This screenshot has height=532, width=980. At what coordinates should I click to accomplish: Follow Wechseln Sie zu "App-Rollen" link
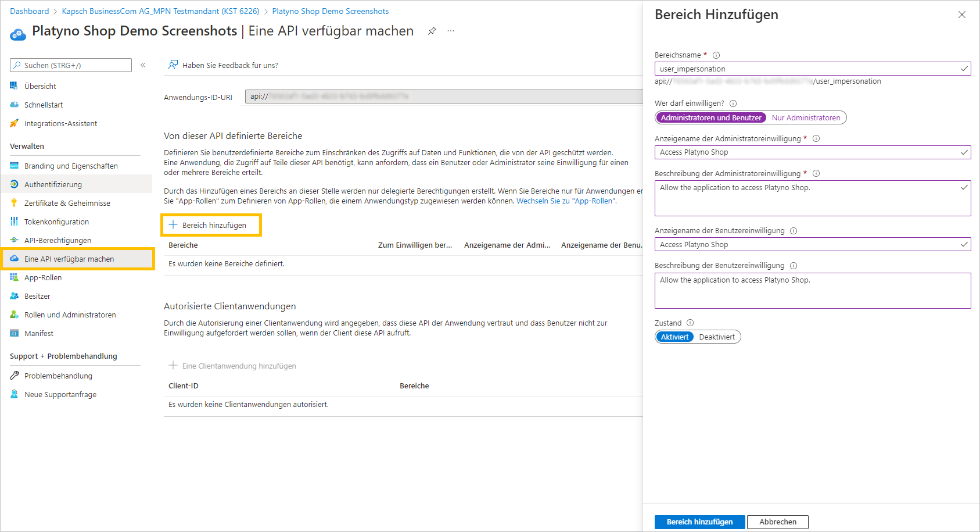pos(566,201)
